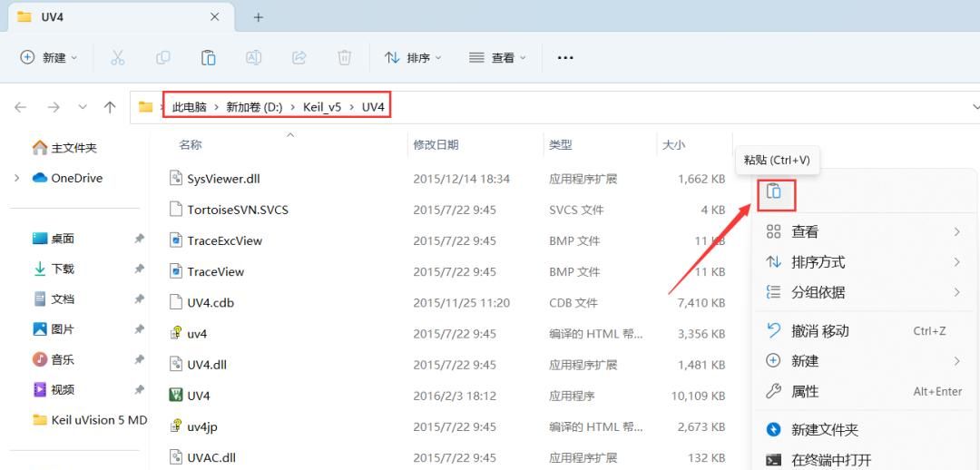
Task: Open 排序方式 submenu in context menu
Action: [x=818, y=262]
